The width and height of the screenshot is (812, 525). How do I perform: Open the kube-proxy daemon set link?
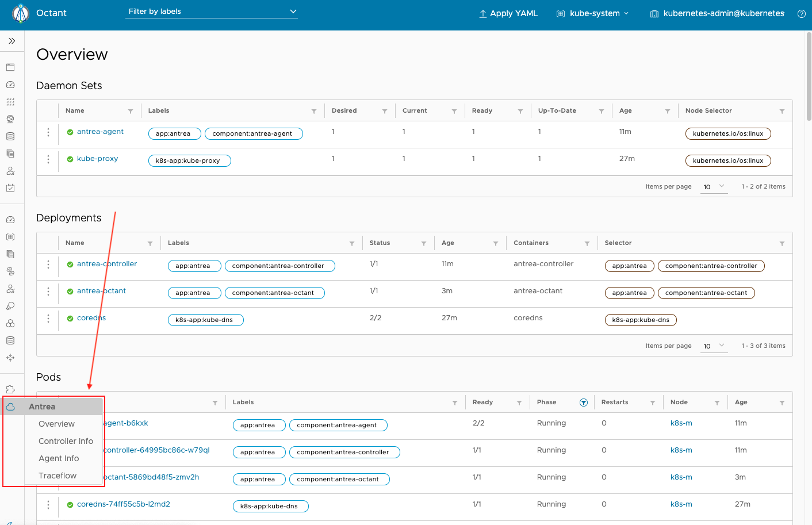pos(97,159)
